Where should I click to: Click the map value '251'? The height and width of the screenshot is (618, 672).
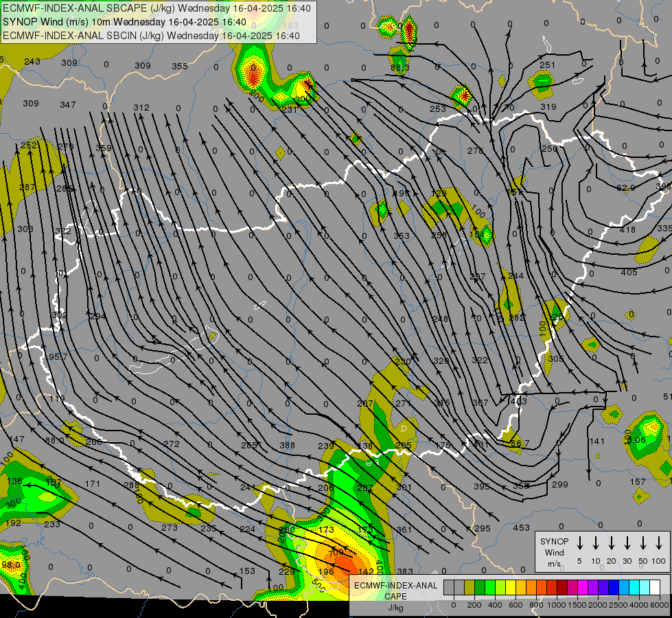547,65
